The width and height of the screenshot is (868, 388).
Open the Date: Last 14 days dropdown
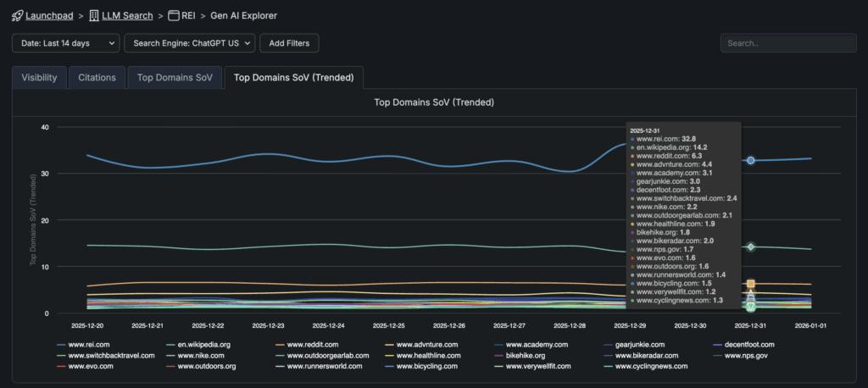pyautogui.click(x=65, y=43)
